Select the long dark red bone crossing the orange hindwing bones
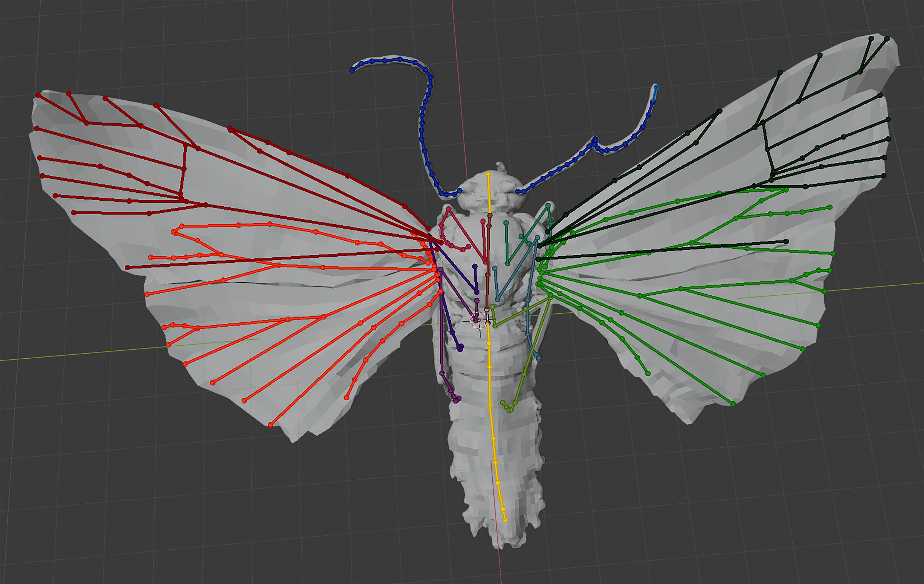 coord(282,258)
